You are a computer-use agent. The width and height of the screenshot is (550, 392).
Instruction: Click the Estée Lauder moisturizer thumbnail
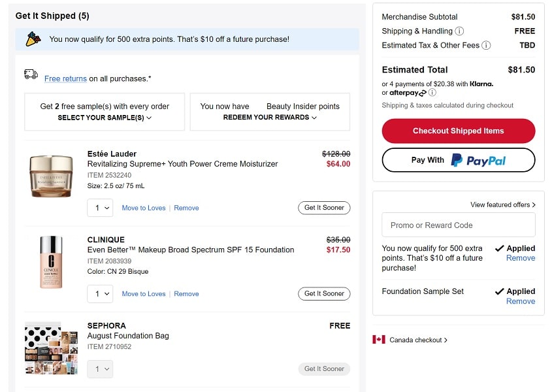pos(50,176)
